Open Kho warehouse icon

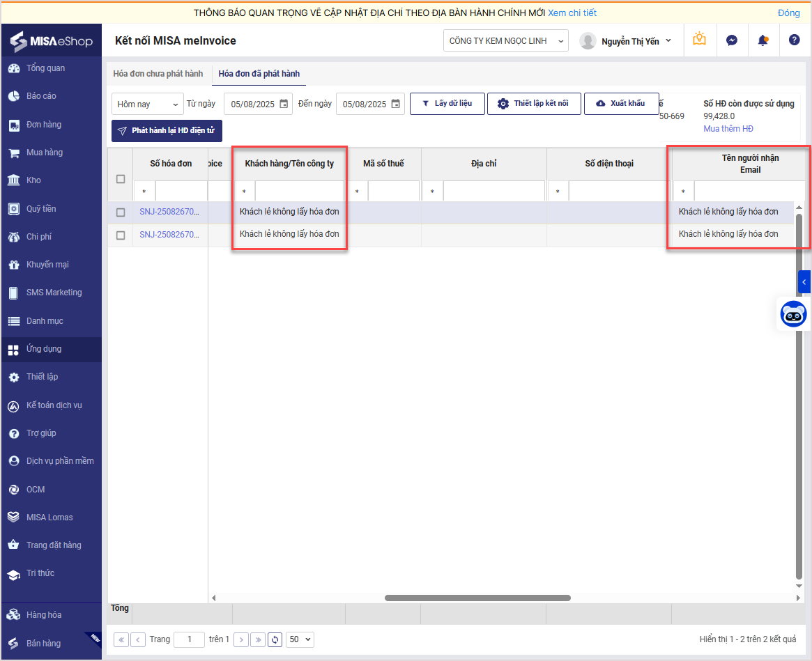(x=14, y=180)
